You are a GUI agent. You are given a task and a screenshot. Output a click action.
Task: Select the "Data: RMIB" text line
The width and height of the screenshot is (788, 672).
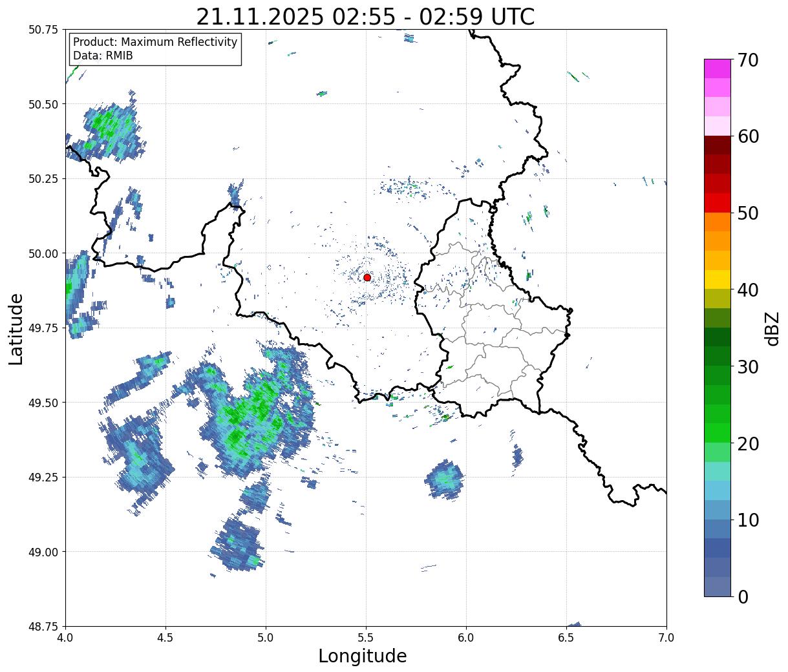103,56
